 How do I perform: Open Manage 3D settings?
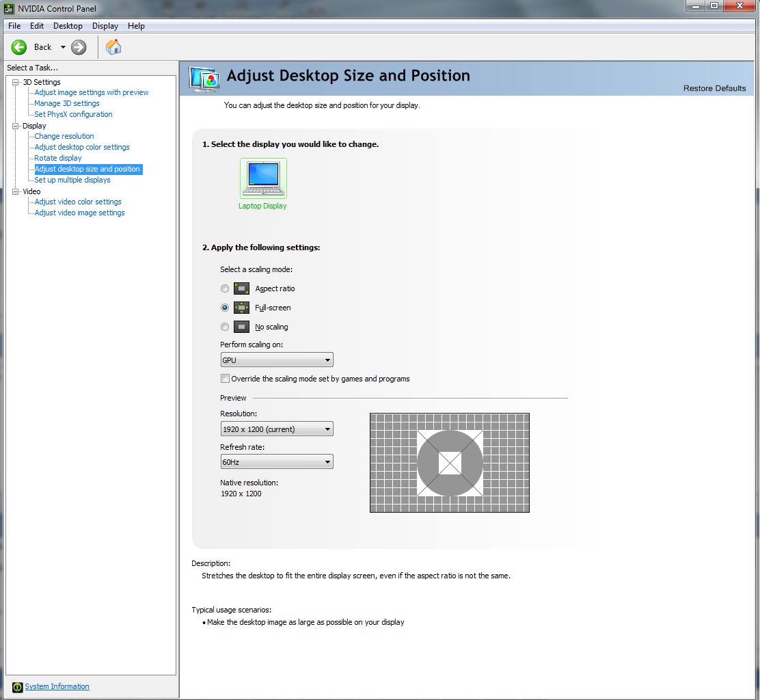point(67,103)
